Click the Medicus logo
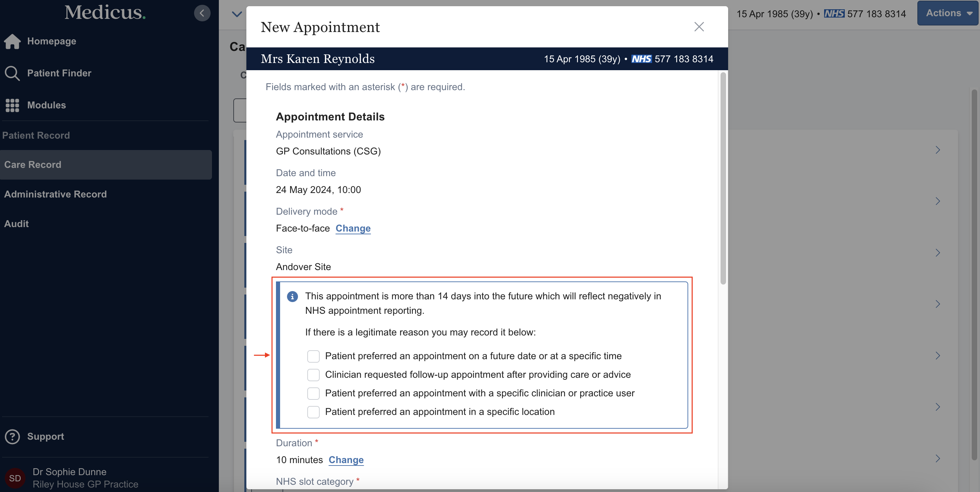The height and width of the screenshot is (492, 980). [x=105, y=12]
